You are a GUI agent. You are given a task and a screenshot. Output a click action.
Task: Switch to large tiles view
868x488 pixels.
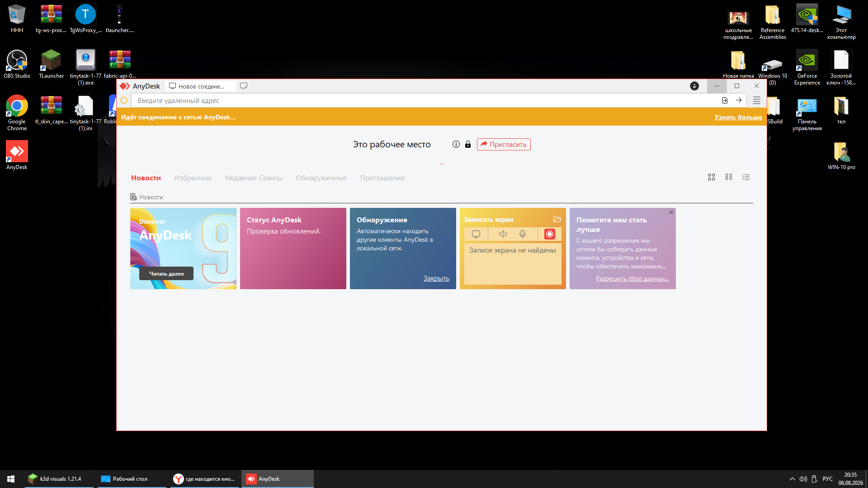(712, 178)
